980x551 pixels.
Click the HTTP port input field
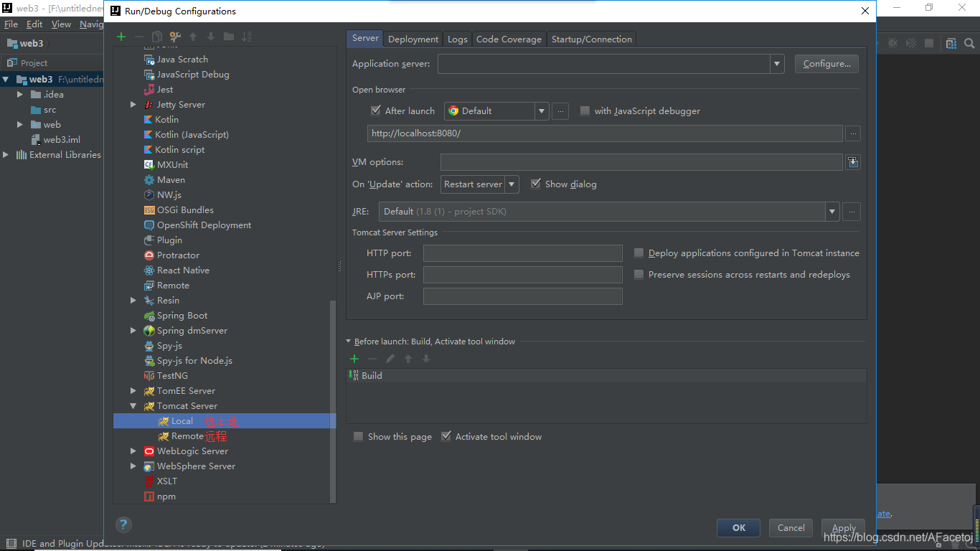tap(523, 253)
